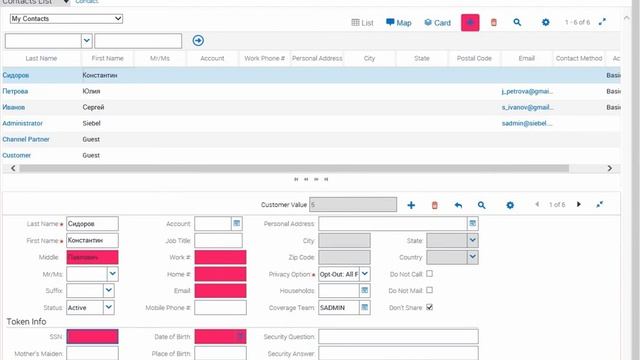Delete contact using list trash icon
Viewport: 640px width, 360px height.
point(493,22)
